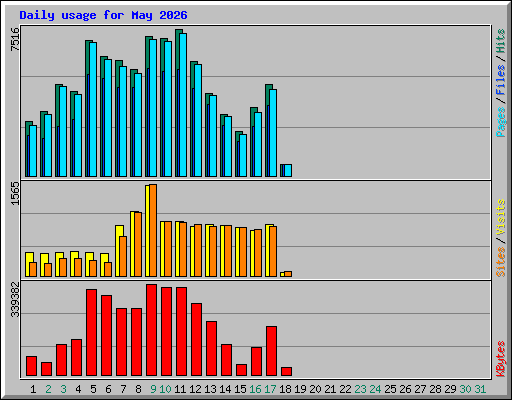This screenshot has height=400, width=512.
Task: Click day 8 on the x-axis
Action: [138, 389]
